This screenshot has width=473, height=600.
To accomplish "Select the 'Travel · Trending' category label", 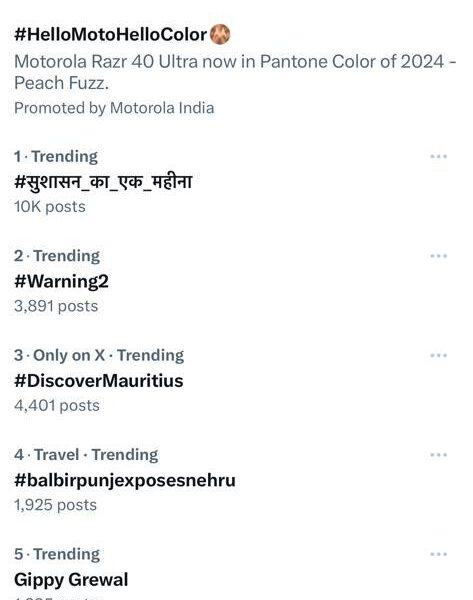I will pyautogui.click(x=96, y=455).
